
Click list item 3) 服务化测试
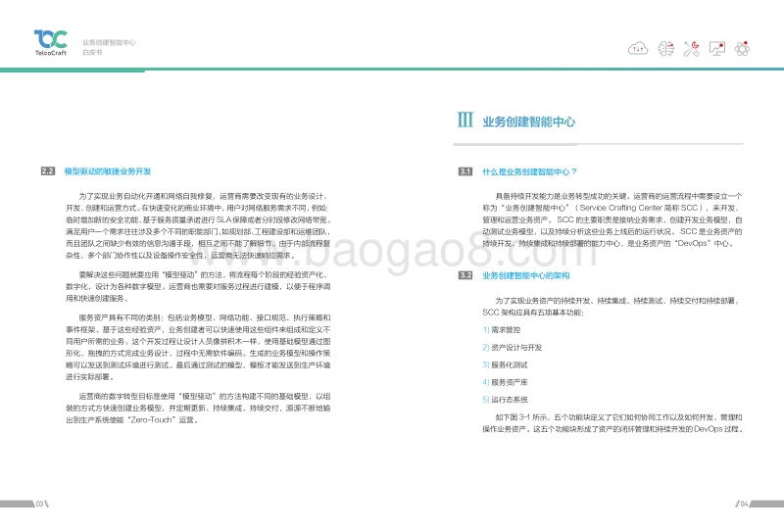505,364
